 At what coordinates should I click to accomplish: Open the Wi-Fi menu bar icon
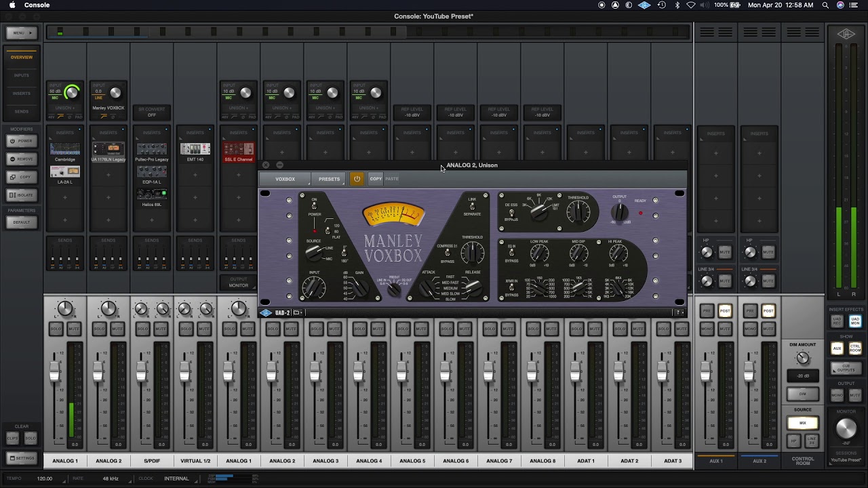coord(691,5)
